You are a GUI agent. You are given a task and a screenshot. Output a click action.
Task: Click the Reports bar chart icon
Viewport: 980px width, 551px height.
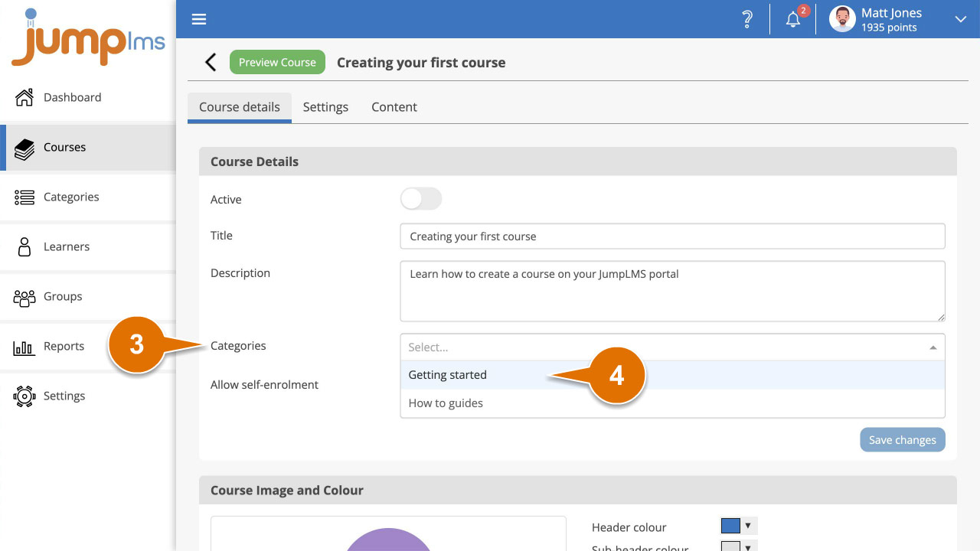24,347
